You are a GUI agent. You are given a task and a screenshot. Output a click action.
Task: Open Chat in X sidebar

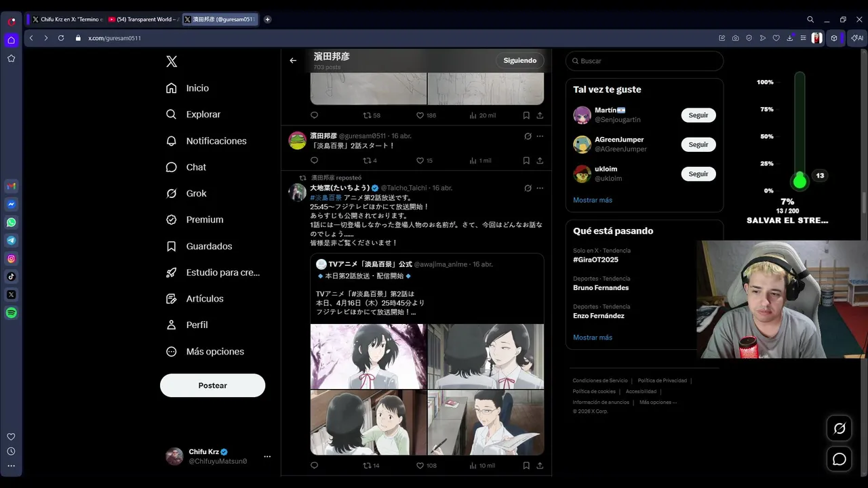click(x=186, y=167)
